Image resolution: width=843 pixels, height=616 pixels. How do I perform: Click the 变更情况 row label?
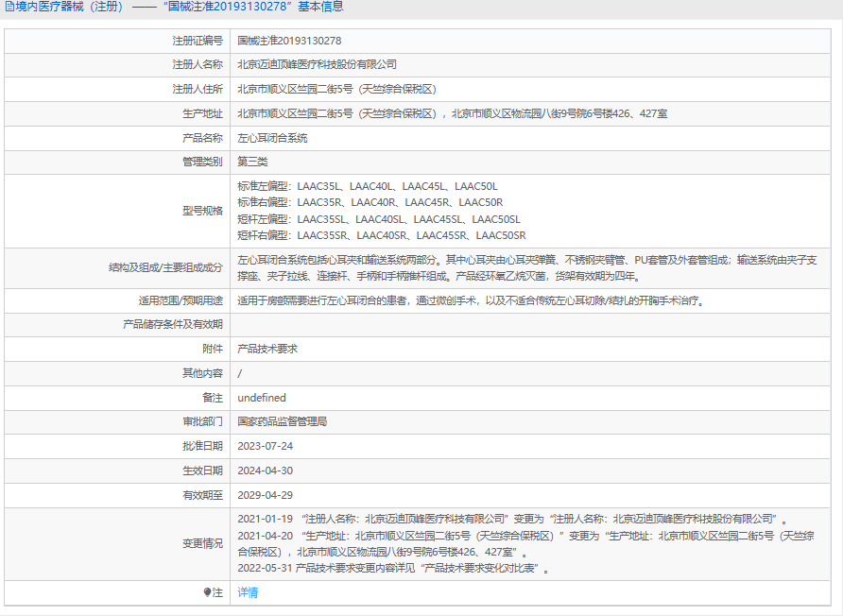coord(202,543)
